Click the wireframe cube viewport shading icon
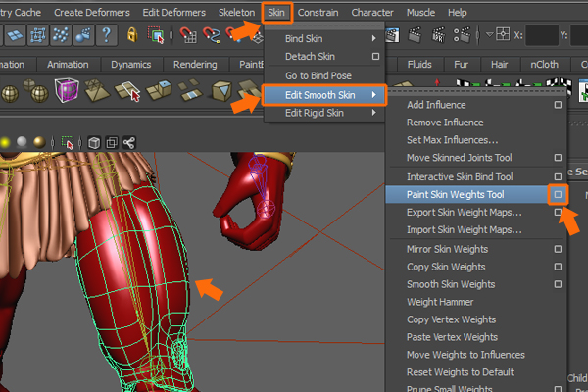Screen dimensions: 588x392 click(94, 141)
